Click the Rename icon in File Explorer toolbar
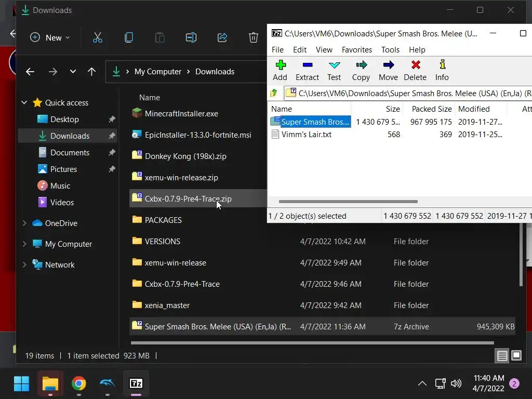Viewport: 532px width, 399px height. [191, 37]
